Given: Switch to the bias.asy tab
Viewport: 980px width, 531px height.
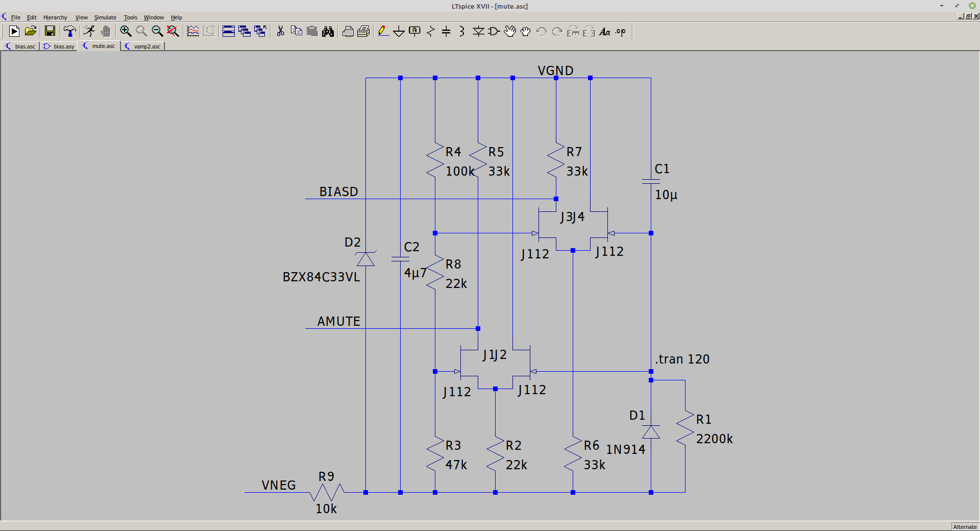Looking at the screenshot, I should [x=59, y=46].
